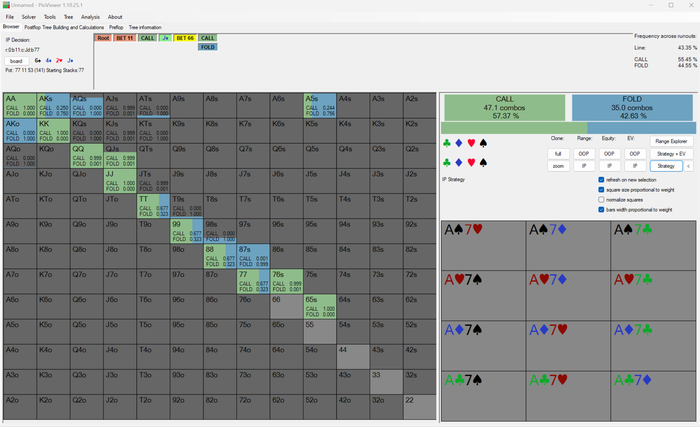Open the Range Explorer
The width and height of the screenshot is (700, 427).
[x=671, y=141]
